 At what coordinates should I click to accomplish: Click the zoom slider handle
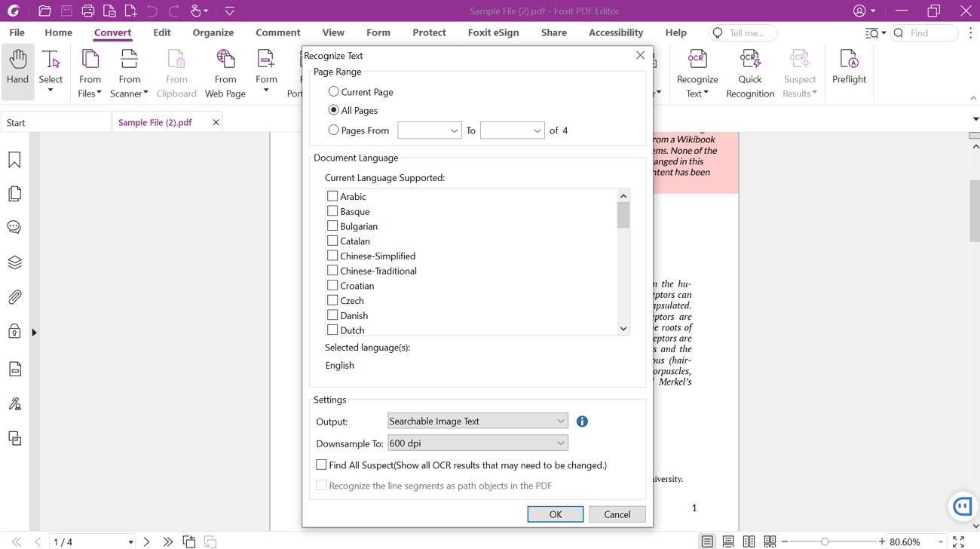[825, 541]
